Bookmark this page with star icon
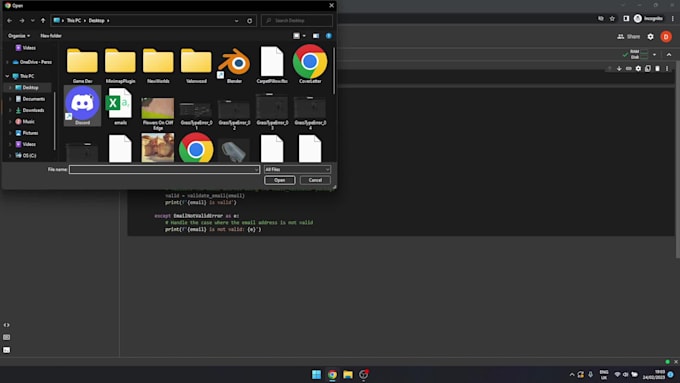 tap(612, 19)
